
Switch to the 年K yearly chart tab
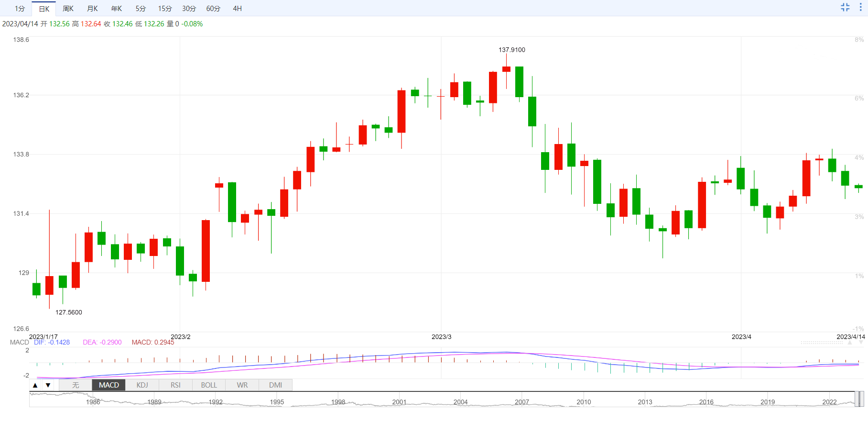(x=116, y=9)
